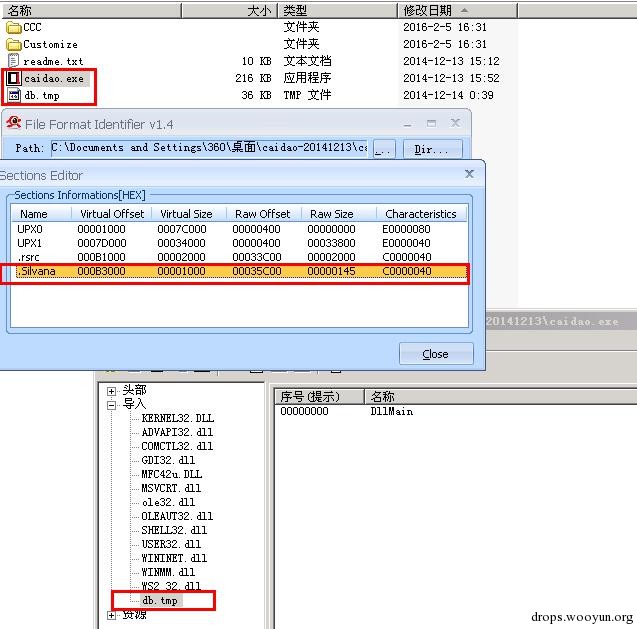Image resolution: width=637 pixels, height=629 pixels.
Task: Select the DllMain entry in list
Action: (392, 412)
